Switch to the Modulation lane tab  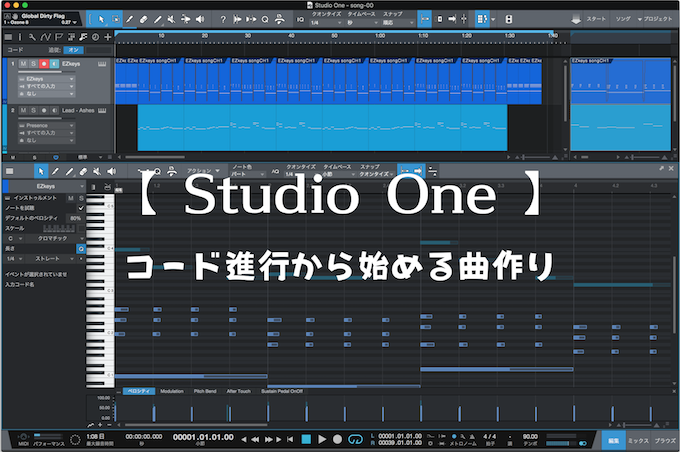pyautogui.click(x=172, y=391)
